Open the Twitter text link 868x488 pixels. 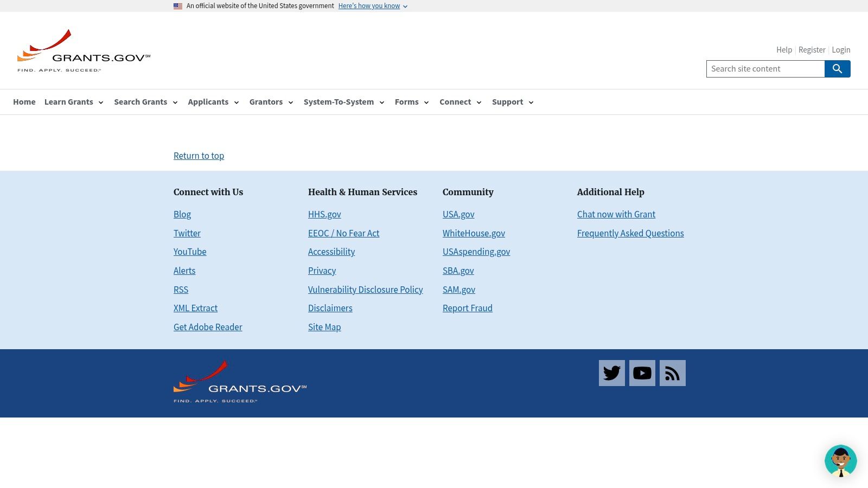point(187,233)
